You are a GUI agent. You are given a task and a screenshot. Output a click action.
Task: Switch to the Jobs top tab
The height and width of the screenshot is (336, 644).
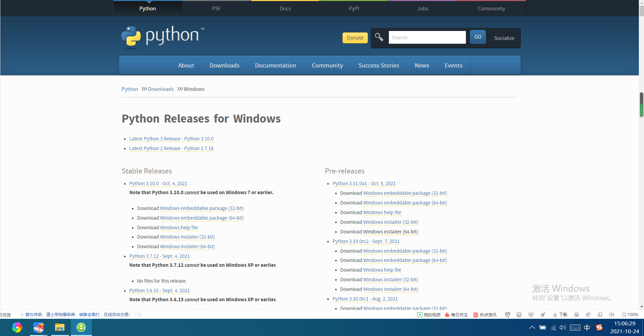click(423, 8)
